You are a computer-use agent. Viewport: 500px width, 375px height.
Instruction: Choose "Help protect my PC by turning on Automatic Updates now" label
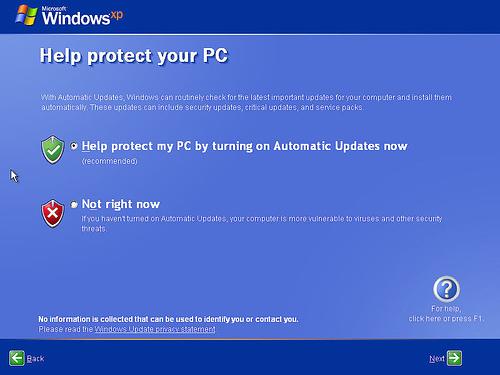[x=244, y=146]
